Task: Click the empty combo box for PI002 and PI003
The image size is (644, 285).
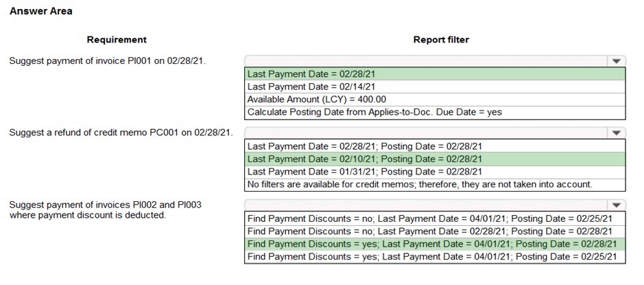Action: tap(425, 205)
